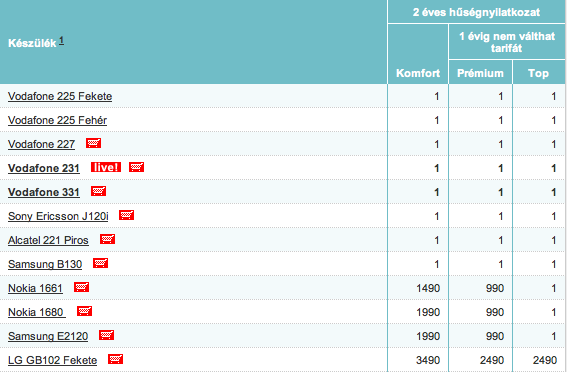Click the cart icon for LG GB102 Fekete
The width and height of the screenshot is (567, 372).
[x=115, y=359]
